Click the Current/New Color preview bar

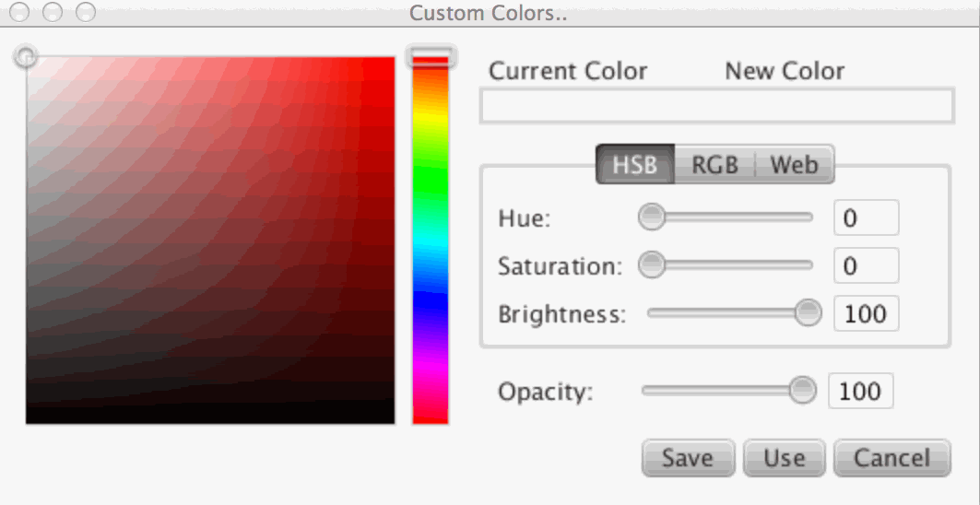point(716,107)
